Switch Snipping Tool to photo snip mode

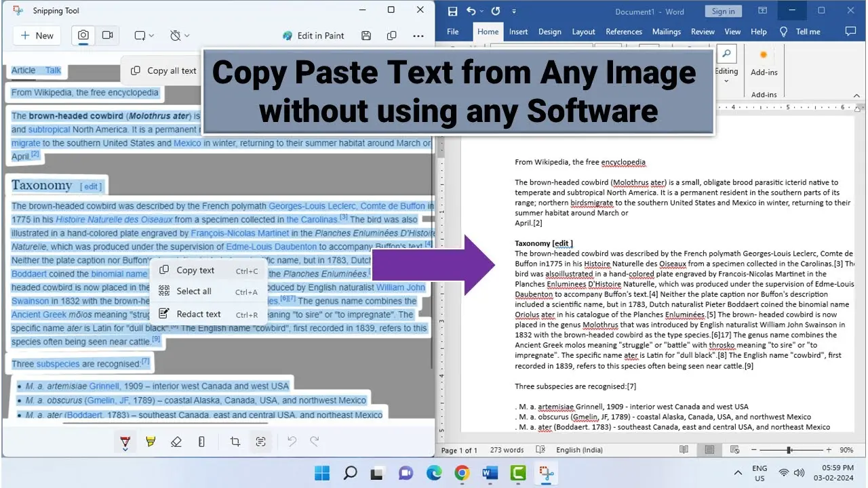point(83,36)
